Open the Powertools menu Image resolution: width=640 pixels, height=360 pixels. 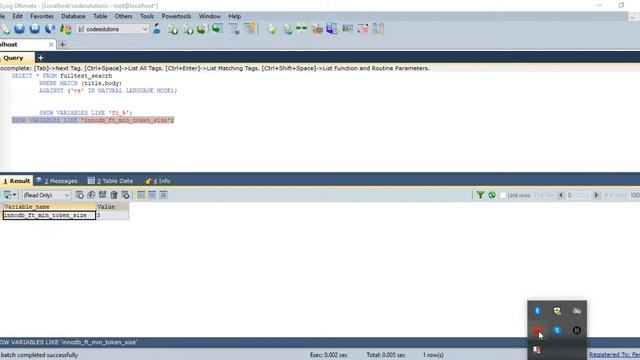pyautogui.click(x=176, y=16)
